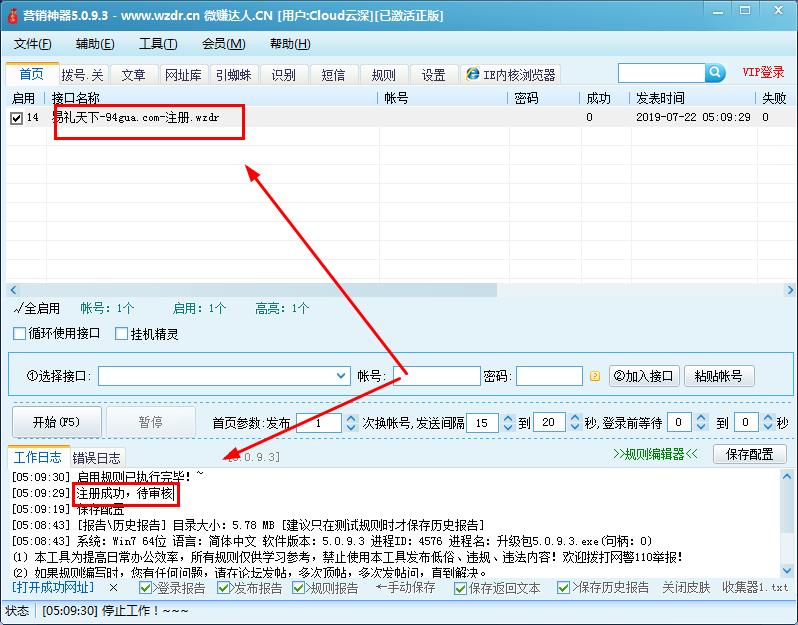Click the 开始(F5) button
This screenshot has width=798, height=625.
pos(56,422)
